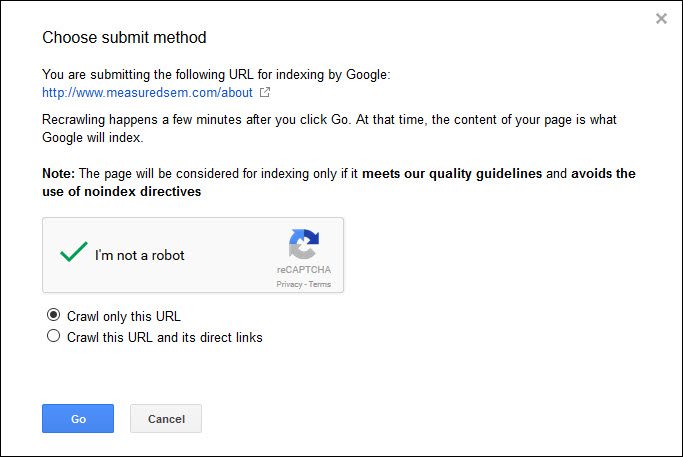Open the measuredsem.com/about link
The width and height of the screenshot is (683, 457).
148,93
